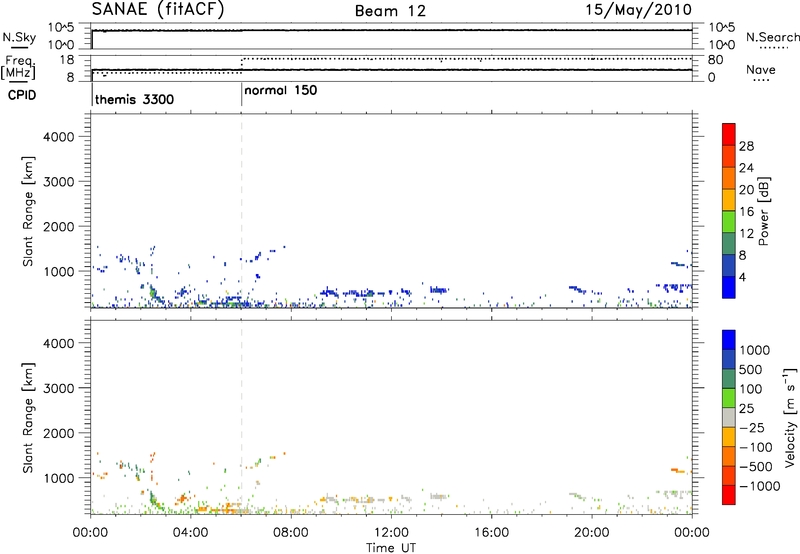Click the '-1000' tick on Velocity scale
The width and height of the screenshot is (800, 554).
click(x=759, y=486)
